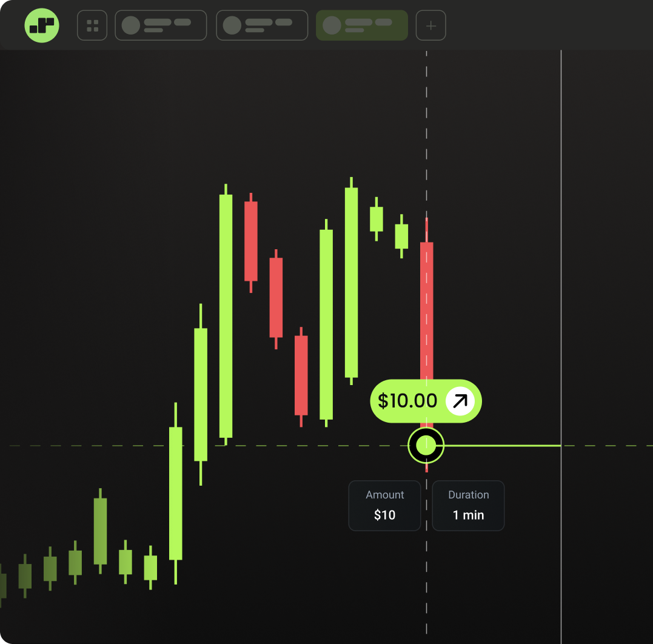This screenshot has width=653, height=644.
Task: Click the rightmost red candlestick
Action: coord(427,303)
